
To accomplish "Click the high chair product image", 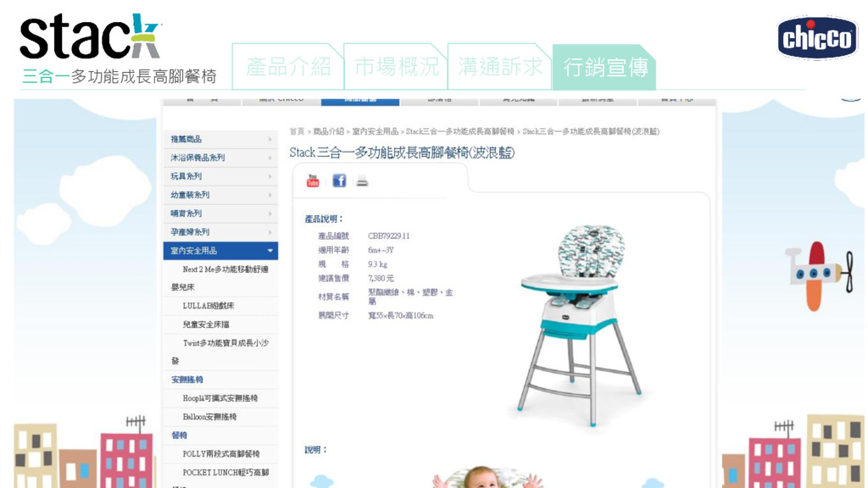I will 580,325.
